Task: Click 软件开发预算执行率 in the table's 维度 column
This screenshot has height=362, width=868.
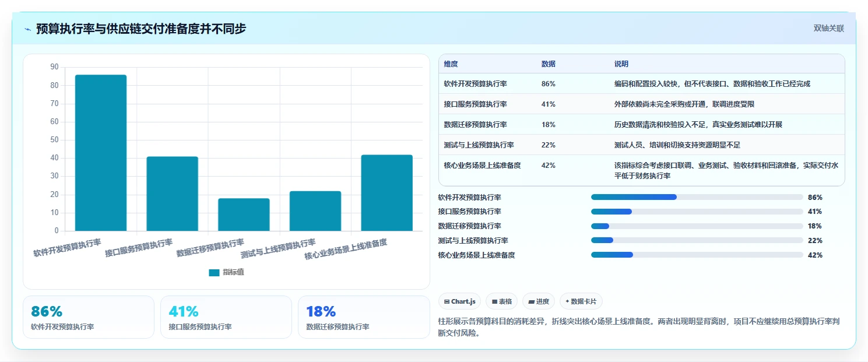Action: point(475,84)
